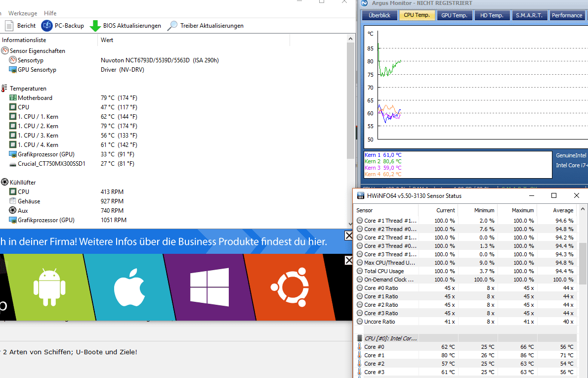This screenshot has height=378, width=588.
Task: Maximize the HWiNFO64 Sensor Status window
Action: point(554,195)
